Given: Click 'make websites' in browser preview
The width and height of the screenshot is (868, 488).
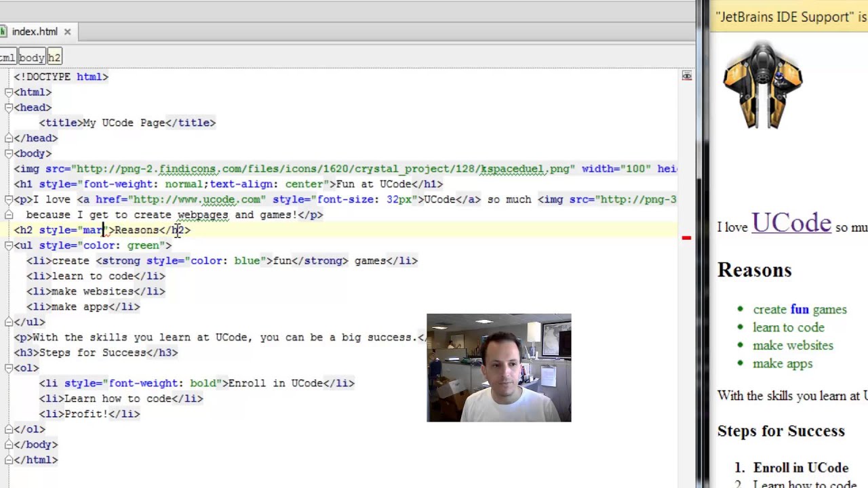Looking at the screenshot, I should (793, 346).
